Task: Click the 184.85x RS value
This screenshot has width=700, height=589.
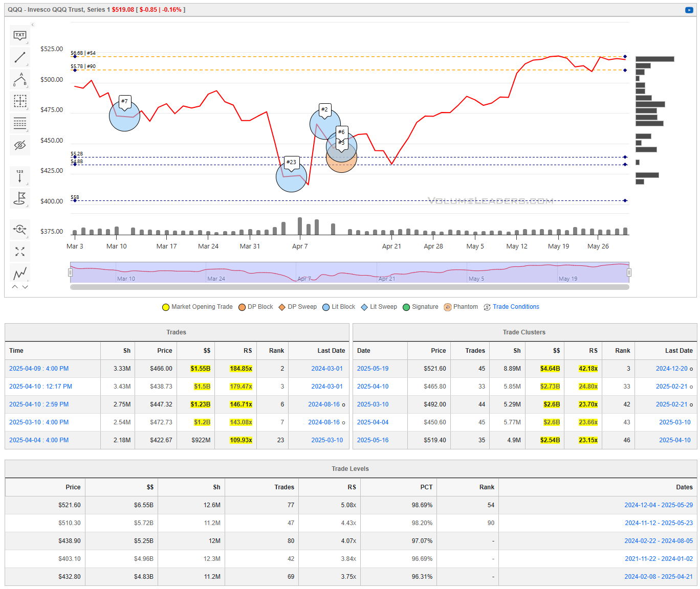Action: (241, 369)
